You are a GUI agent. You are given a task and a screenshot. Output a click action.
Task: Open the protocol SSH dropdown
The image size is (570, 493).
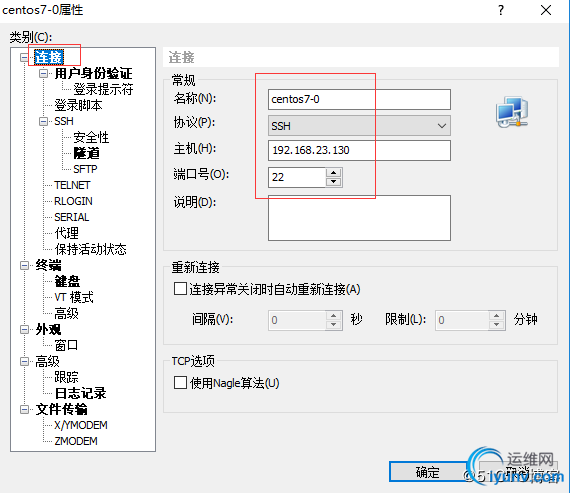click(359, 126)
